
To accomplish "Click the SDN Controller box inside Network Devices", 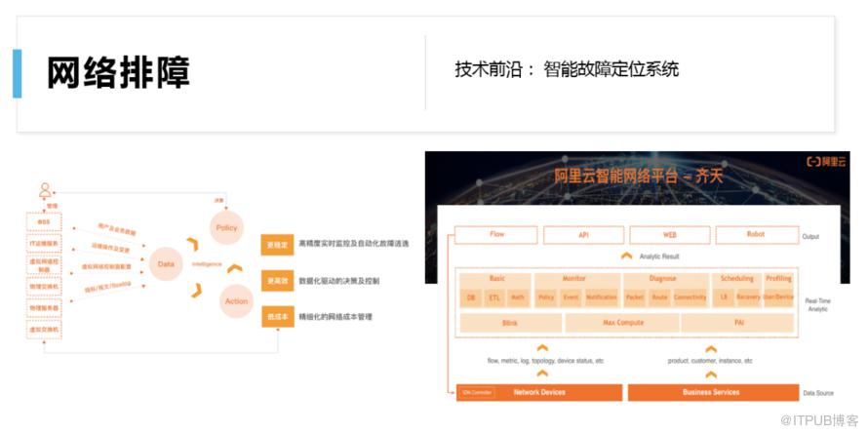I will coord(477,392).
